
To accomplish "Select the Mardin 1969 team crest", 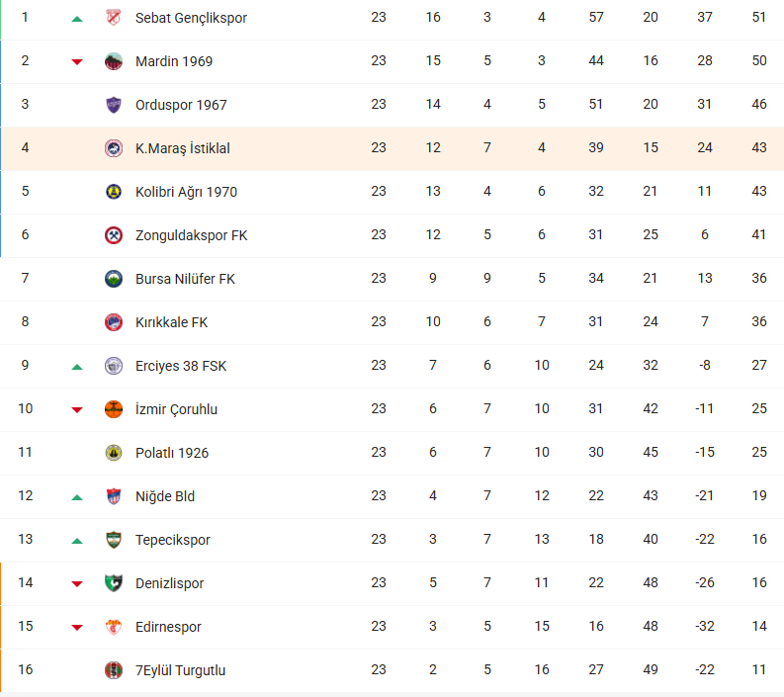I will coord(114,61).
